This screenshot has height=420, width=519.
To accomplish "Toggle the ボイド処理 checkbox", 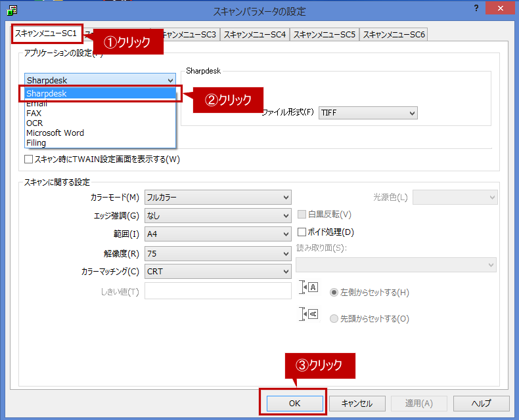I will (302, 232).
